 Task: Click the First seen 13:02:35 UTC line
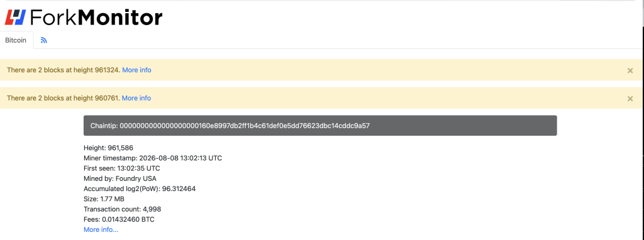coord(122,168)
